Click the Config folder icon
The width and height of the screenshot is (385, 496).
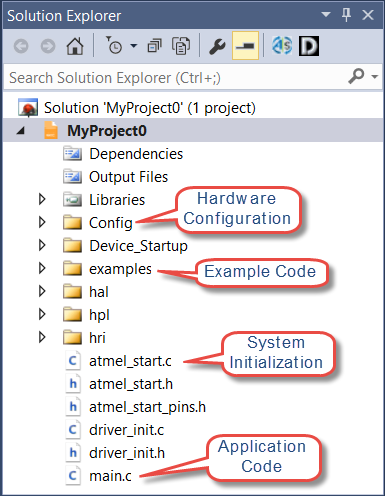point(72,223)
